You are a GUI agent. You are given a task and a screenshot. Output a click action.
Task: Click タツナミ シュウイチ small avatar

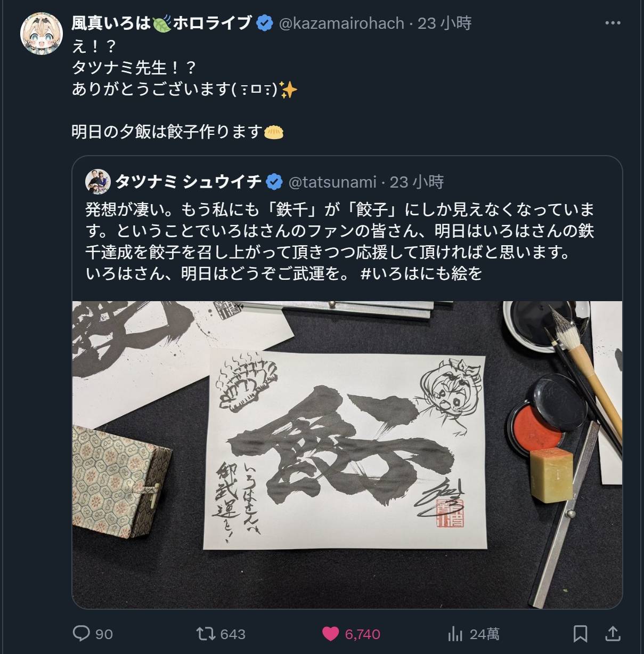click(97, 182)
